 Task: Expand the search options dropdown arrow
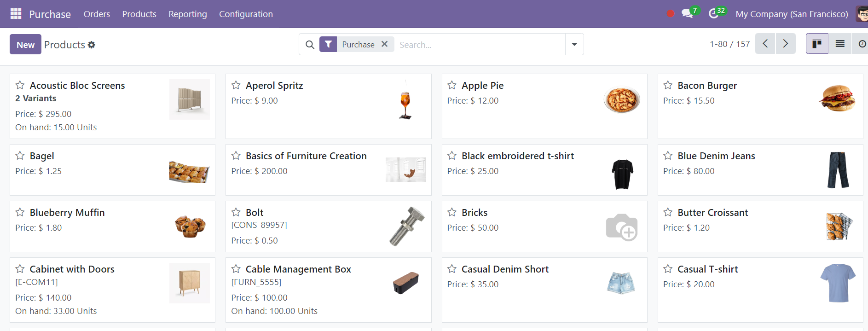[574, 44]
